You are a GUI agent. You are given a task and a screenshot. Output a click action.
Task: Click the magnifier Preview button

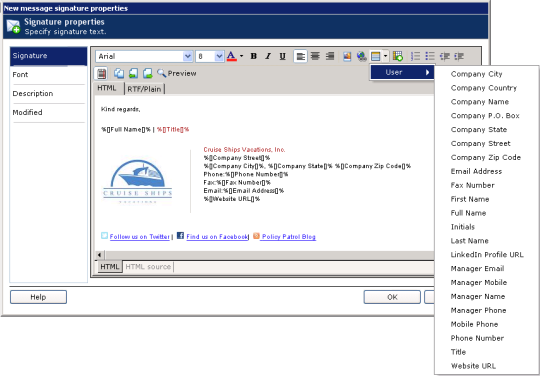click(177, 73)
